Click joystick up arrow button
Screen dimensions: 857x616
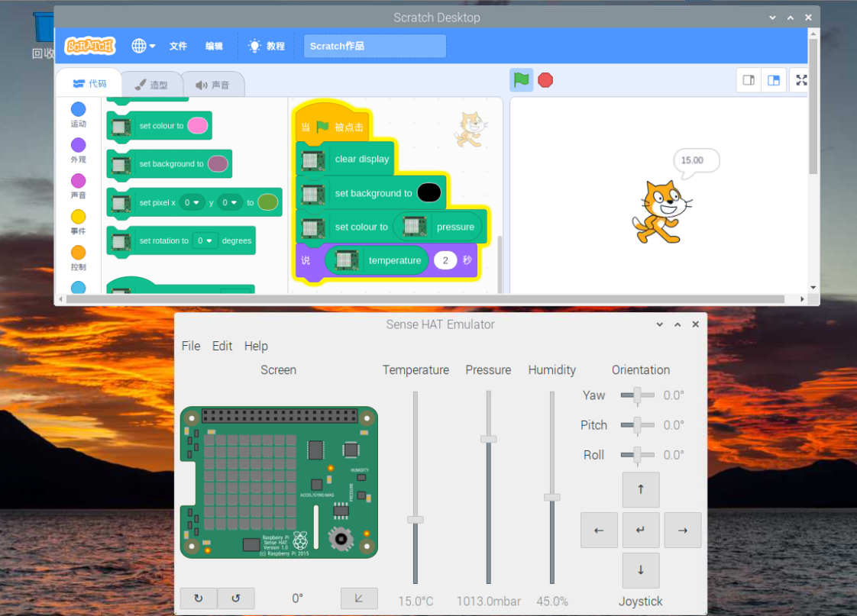click(641, 490)
